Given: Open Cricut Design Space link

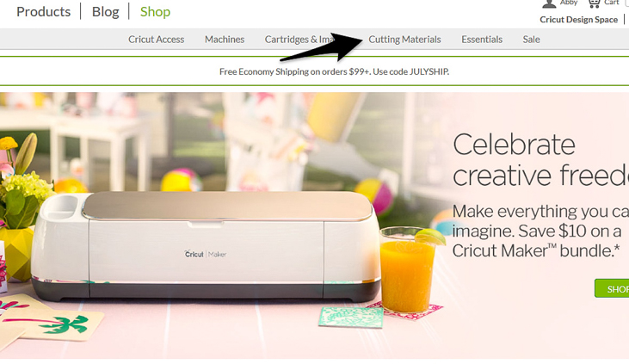Looking at the screenshot, I should [x=578, y=20].
